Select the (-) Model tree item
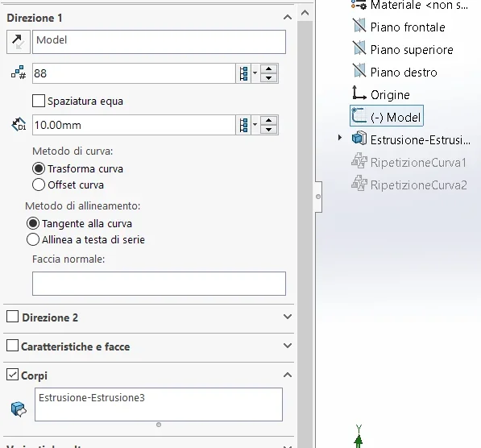 point(387,116)
